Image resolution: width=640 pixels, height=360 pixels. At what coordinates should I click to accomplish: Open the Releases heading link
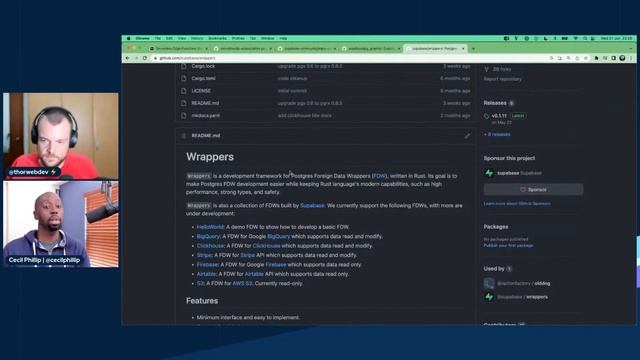point(495,103)
